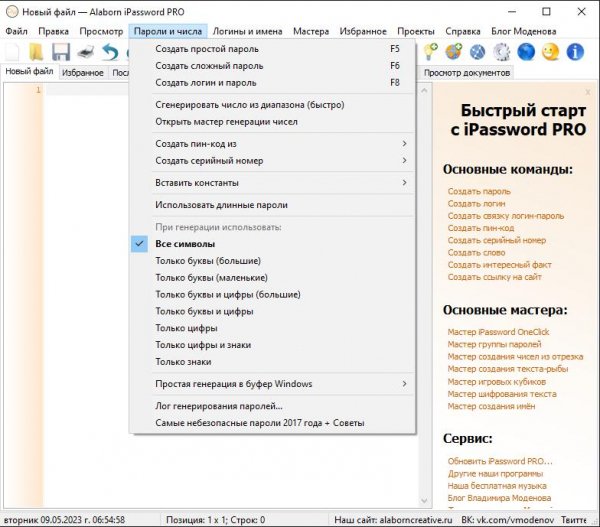
Task: Switch to the 'Избранное' tab below toolbar
Action: pos(83,73)
